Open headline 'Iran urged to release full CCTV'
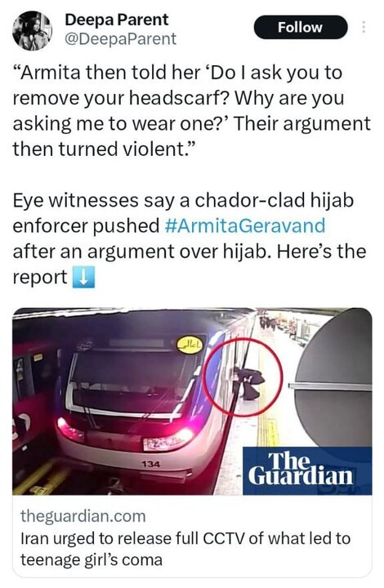 pos(185,549)
